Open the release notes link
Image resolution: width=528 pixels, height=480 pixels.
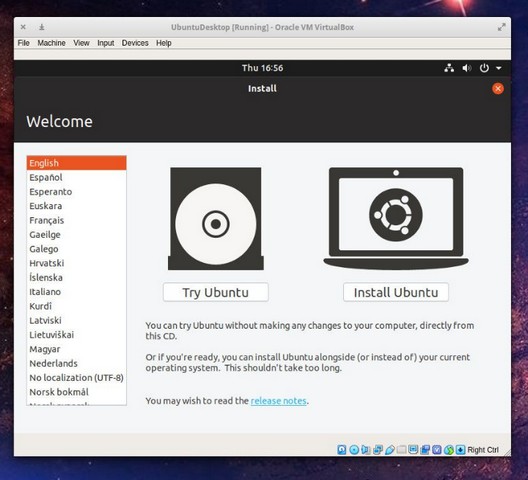pos(278,401)
